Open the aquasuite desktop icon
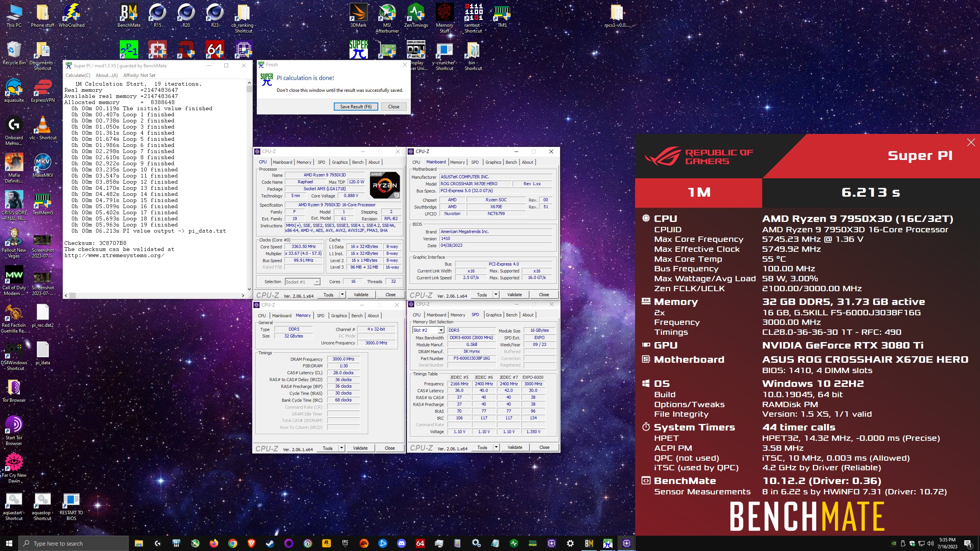The image size is (980, 551). coord(14,91)
